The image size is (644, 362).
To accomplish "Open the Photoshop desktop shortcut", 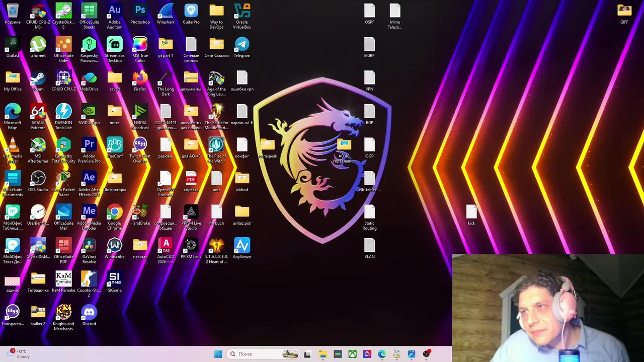I will pyautogui.click(x=140, y=14).
